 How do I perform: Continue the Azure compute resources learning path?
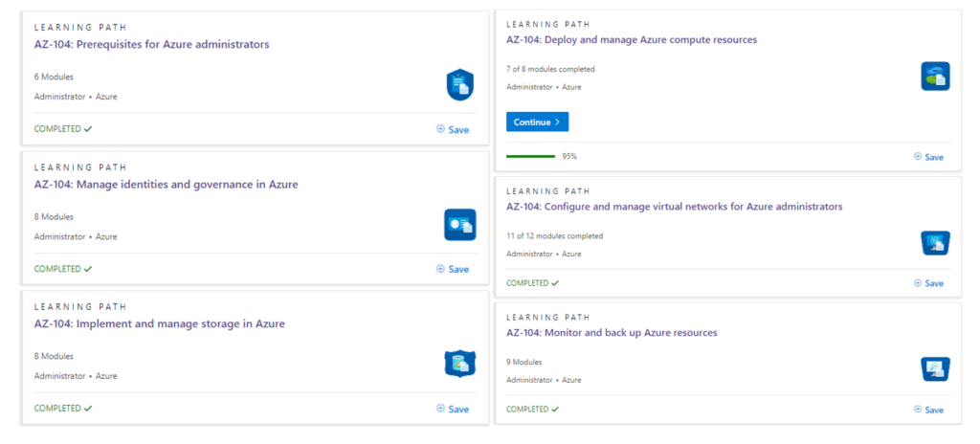(x=538, y=122)
